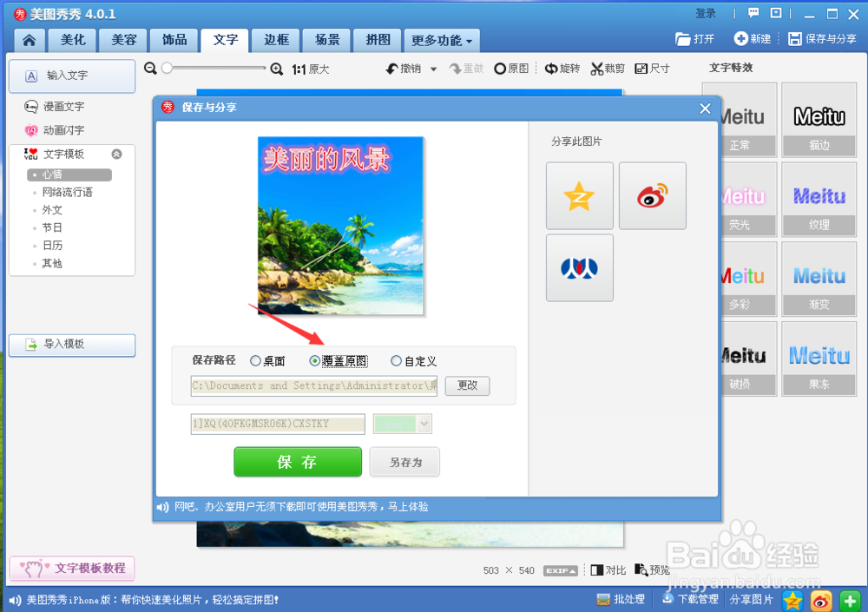
Task: Click the zoom in magnifier icon
Action: pos(277,69)
